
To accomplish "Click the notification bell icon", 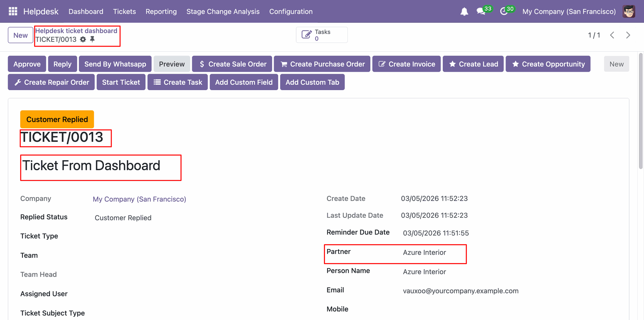I will (x=464, y=12).
